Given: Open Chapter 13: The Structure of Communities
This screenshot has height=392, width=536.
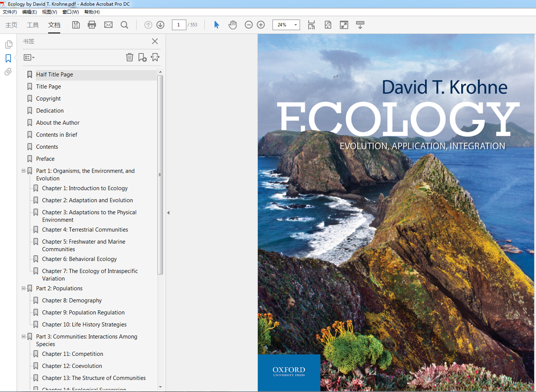Looking at the screenshot, I should (x=94, y=378).
